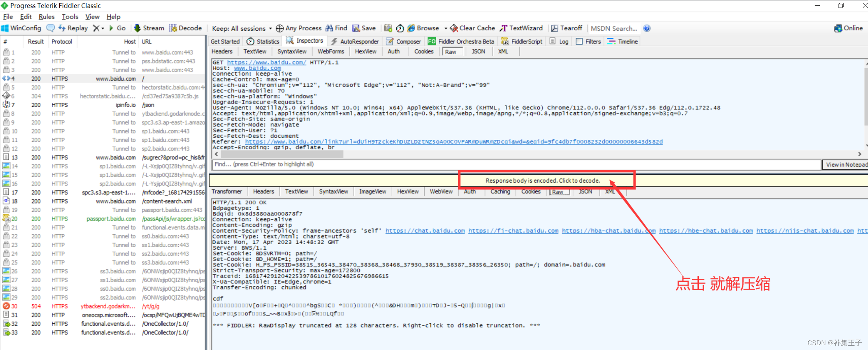The image size is (868, 350).
Task: Open the Tools menu
Action: click(70, 17)
